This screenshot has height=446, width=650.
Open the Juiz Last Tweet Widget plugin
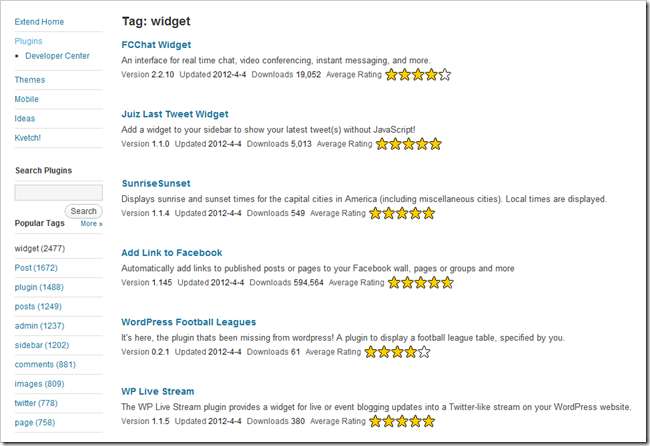tap(176, 115)
